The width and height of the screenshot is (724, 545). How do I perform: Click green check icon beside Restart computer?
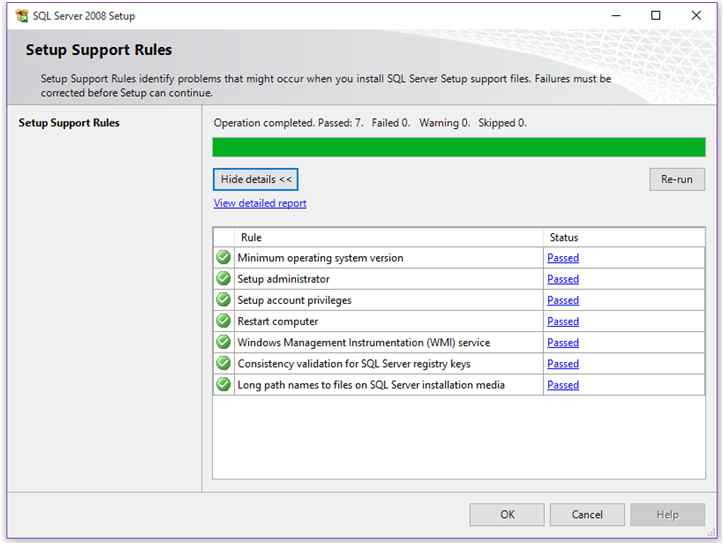[x=223, y=321]
